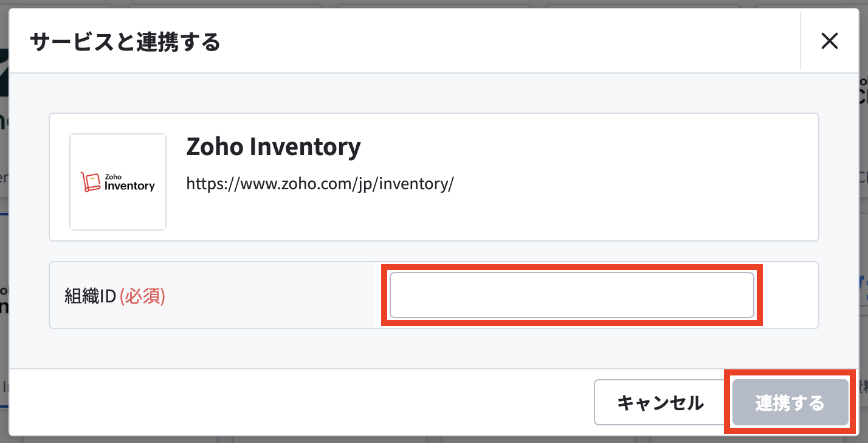
Task: Click blank space between 組織ID label and input
Action: tap(274, 296)
